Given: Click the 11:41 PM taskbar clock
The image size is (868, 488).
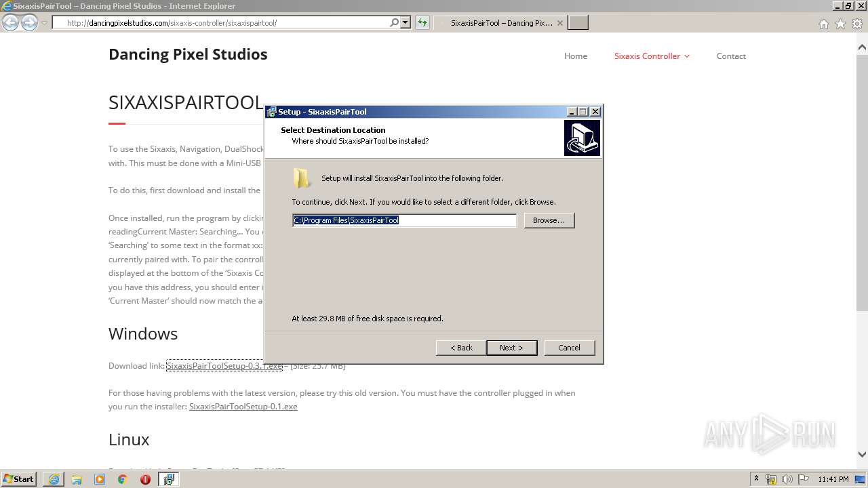Looking at the screenshot, I should click(833, 479).
